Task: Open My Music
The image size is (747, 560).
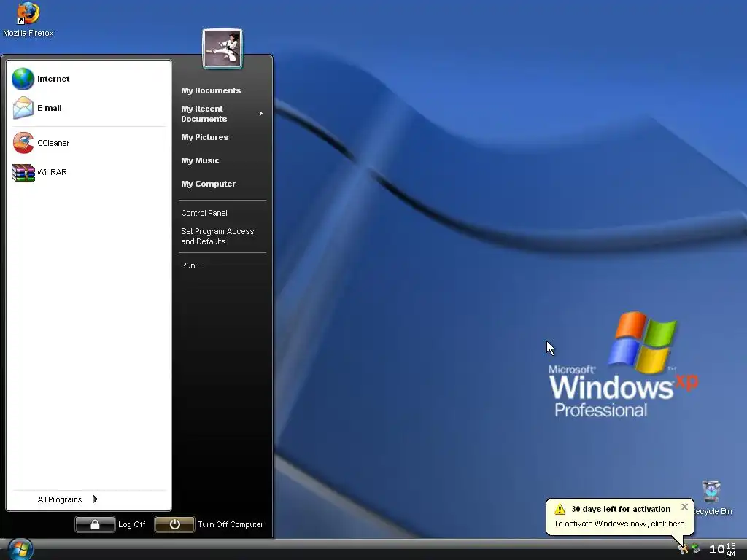Action: [200, 160]
